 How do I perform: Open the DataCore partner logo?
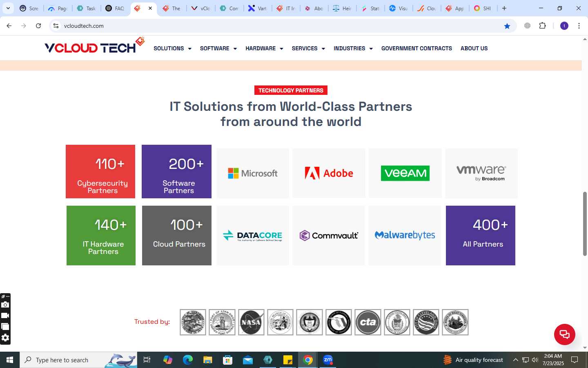253,236
